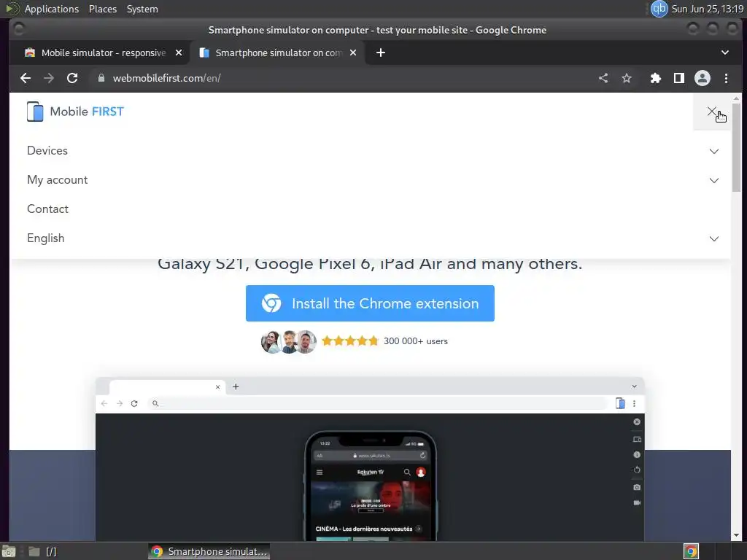Click the site lock icon
Image resolution: width=747 pixels, height=560 pixels.
pos(101,78)
